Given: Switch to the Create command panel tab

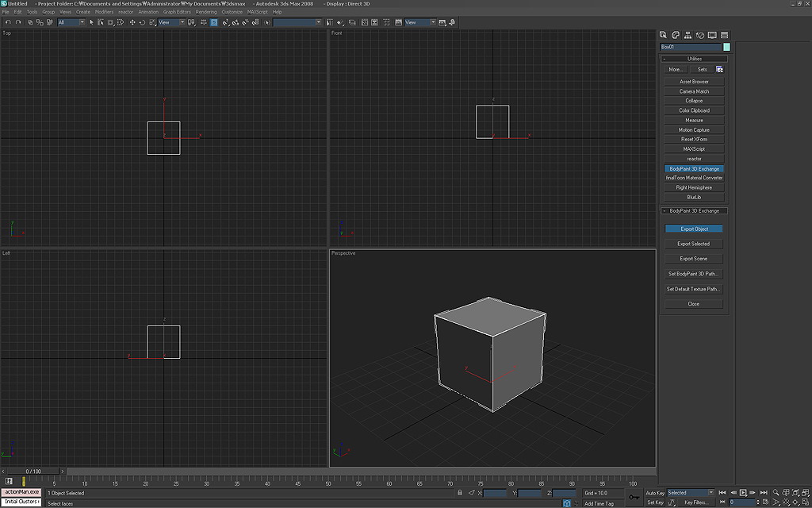Looking at the screenshot, I should click(x=663, y=35).
